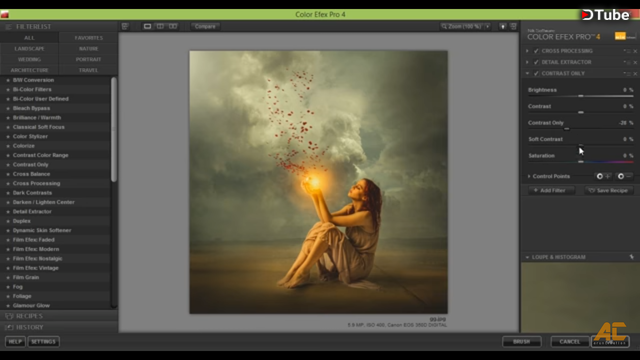Click the loupe preview area
Image resolution: width=640 pixels, height=360 pixels.
(x=580, y=297)
